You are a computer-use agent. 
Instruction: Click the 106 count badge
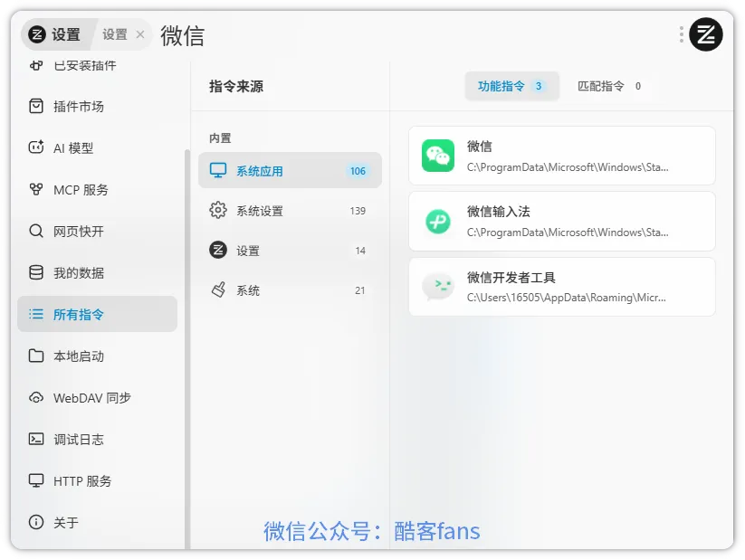click(x=358, y=171)
